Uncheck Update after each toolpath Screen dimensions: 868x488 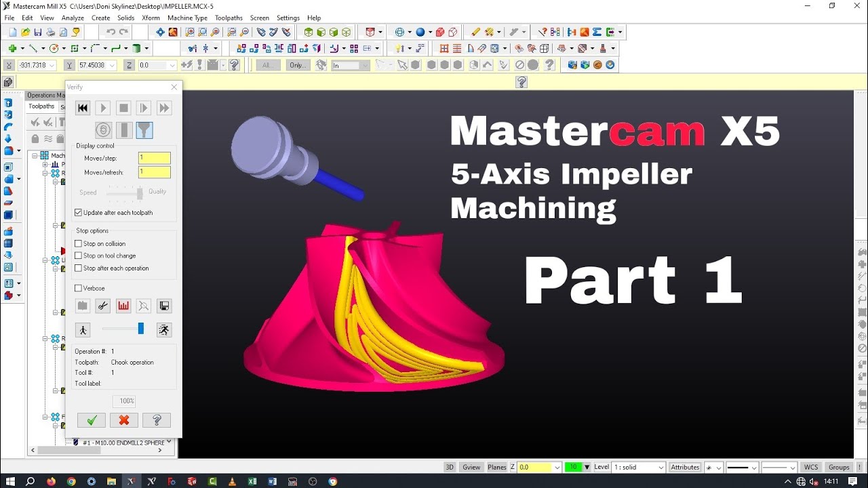[79, 212]
